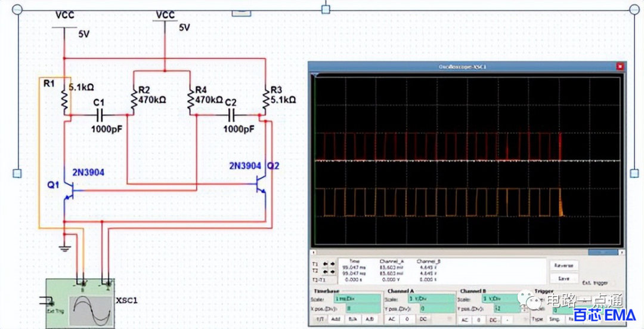The image size is (644, 329).
Task: Click the left-edge selection handle square
Action: click(17, 174)
